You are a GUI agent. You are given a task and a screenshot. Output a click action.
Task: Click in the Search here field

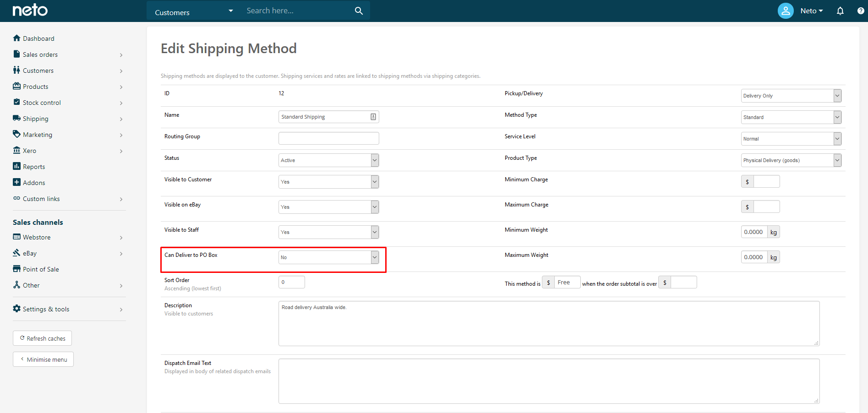tap(298, 11)
